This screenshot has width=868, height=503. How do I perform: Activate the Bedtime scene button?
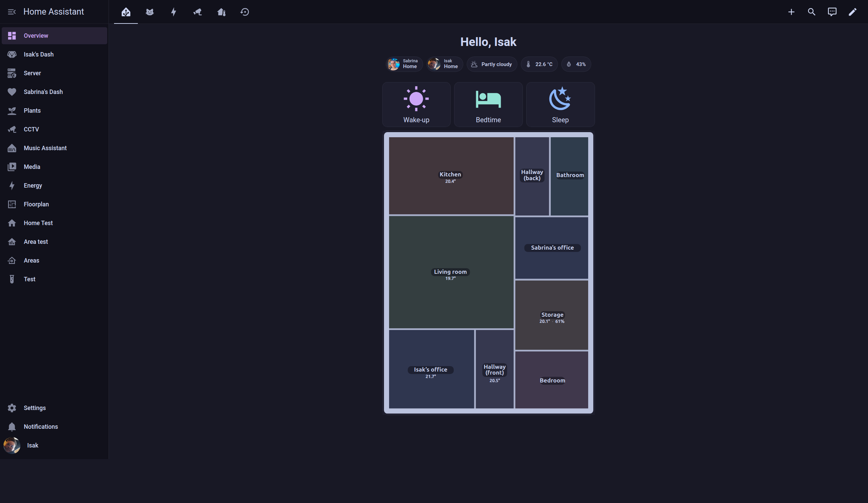(488, 104)
